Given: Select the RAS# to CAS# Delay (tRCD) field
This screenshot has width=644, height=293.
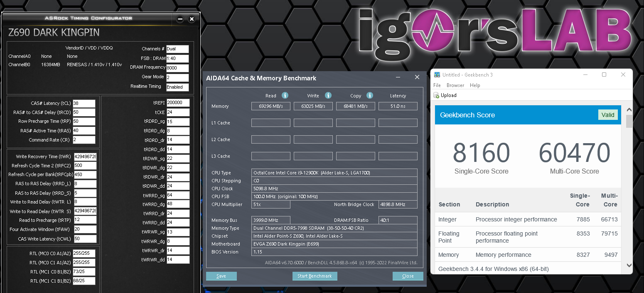Looking at the screenshot, I should (84, 112).
